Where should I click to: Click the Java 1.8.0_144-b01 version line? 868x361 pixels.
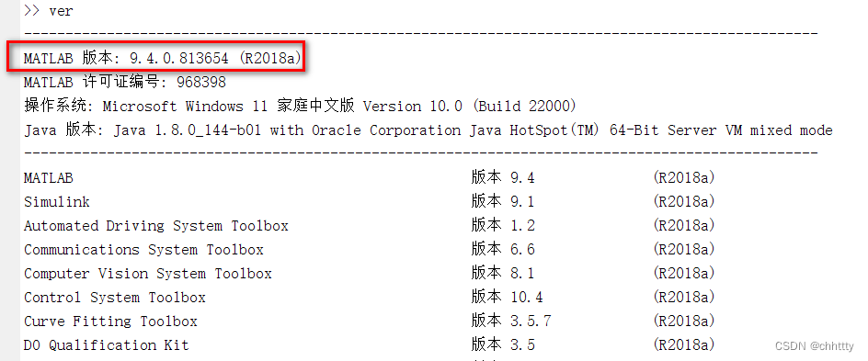[428, 130]
